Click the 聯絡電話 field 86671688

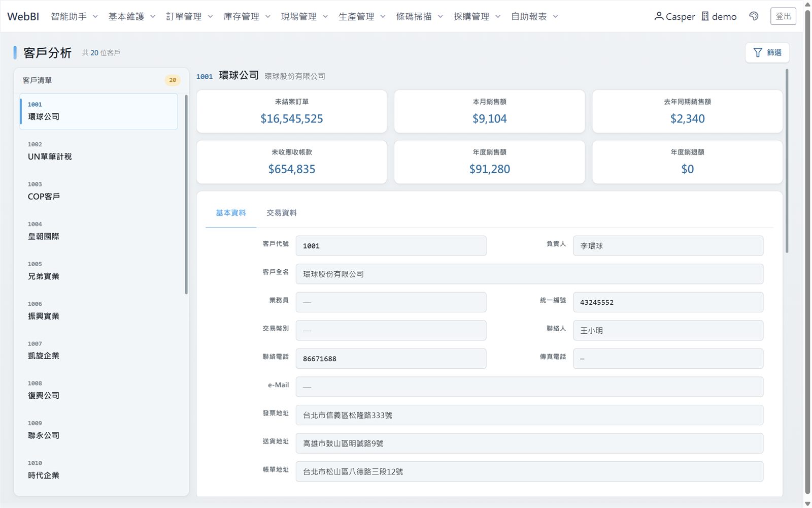pyautogui.click(x=391, y=359)
